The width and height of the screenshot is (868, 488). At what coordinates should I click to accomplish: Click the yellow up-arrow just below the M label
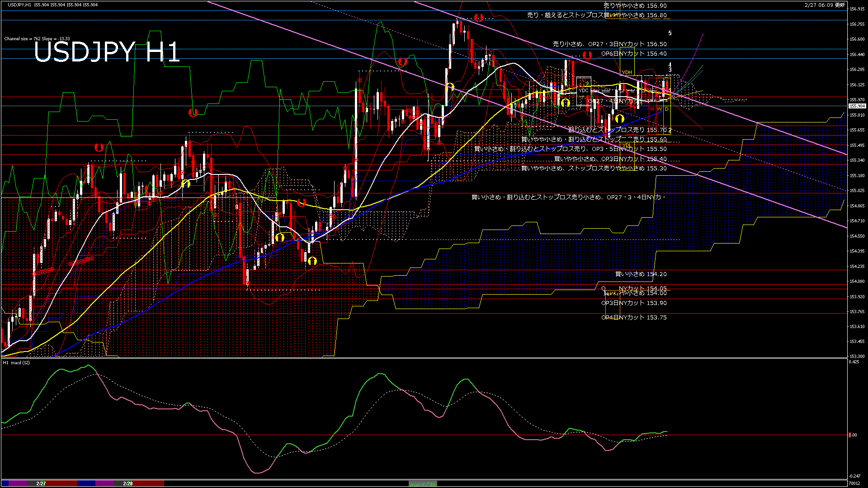pos(619,119)
